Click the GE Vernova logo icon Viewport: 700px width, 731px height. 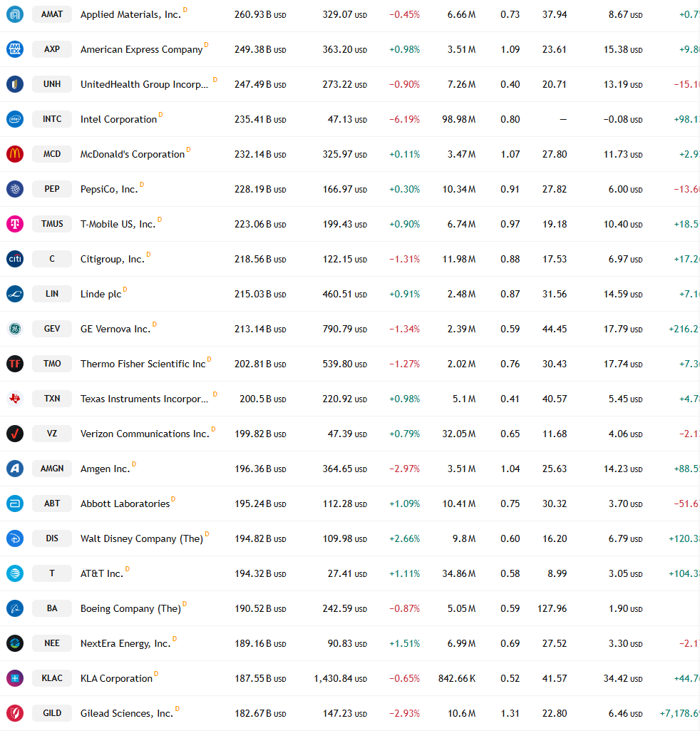tap(15, 329)
